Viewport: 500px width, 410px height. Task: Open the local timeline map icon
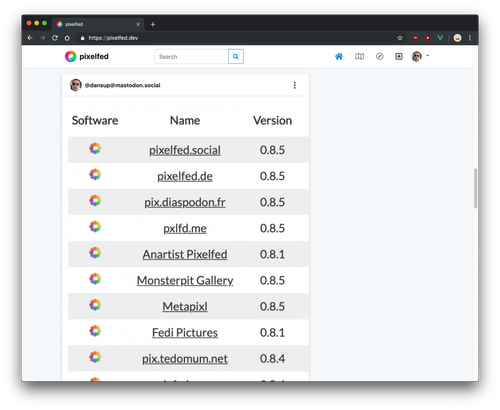(x=359, y=56)
